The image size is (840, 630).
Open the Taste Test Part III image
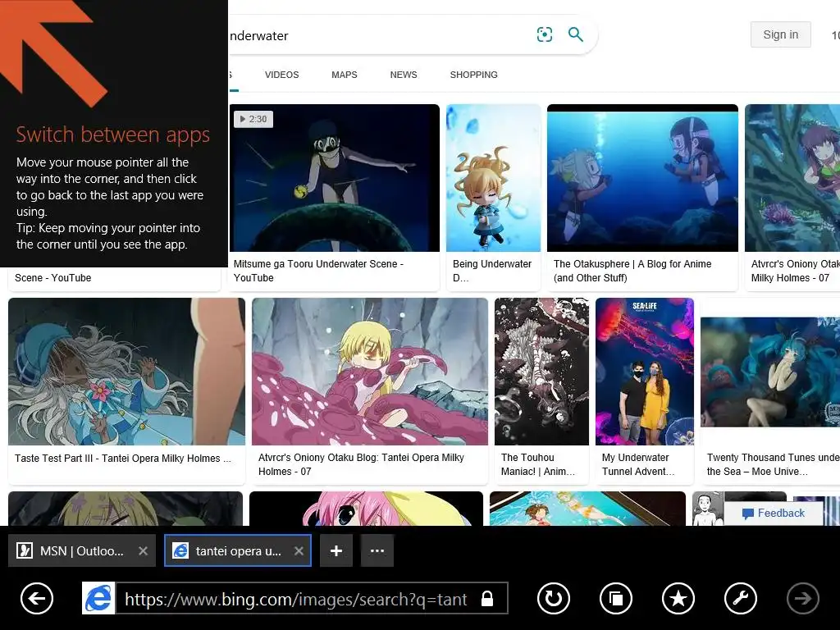tap(126, 372)
